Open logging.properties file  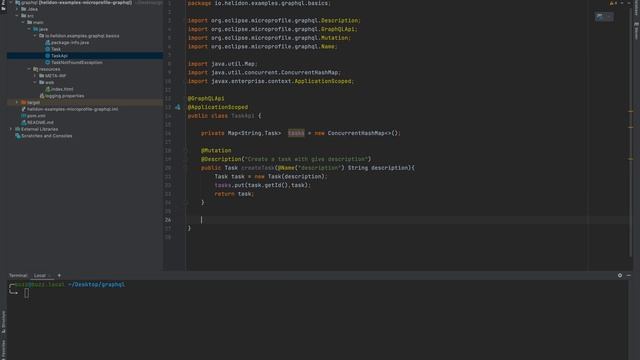[64, 96]
